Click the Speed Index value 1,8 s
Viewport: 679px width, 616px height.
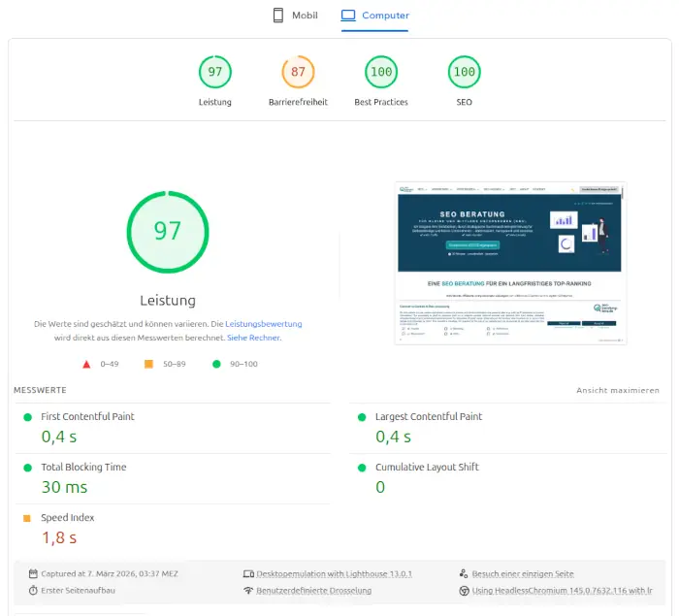pyautogui.click(x=59, y=537)
